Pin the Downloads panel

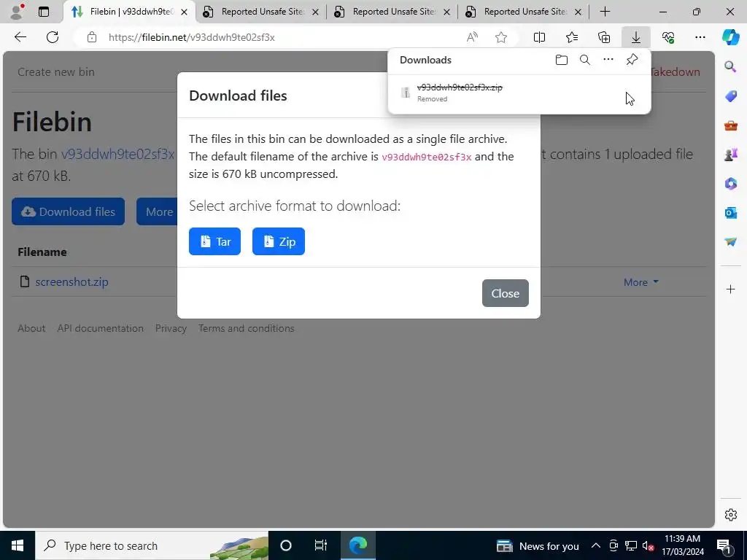[632, 60]
